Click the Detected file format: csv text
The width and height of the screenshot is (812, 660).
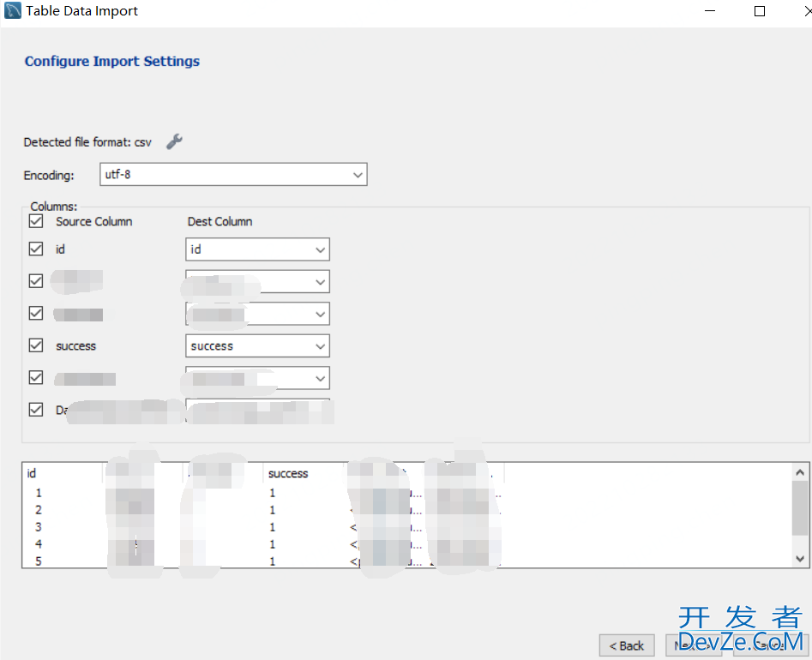(x=87, y=142)
